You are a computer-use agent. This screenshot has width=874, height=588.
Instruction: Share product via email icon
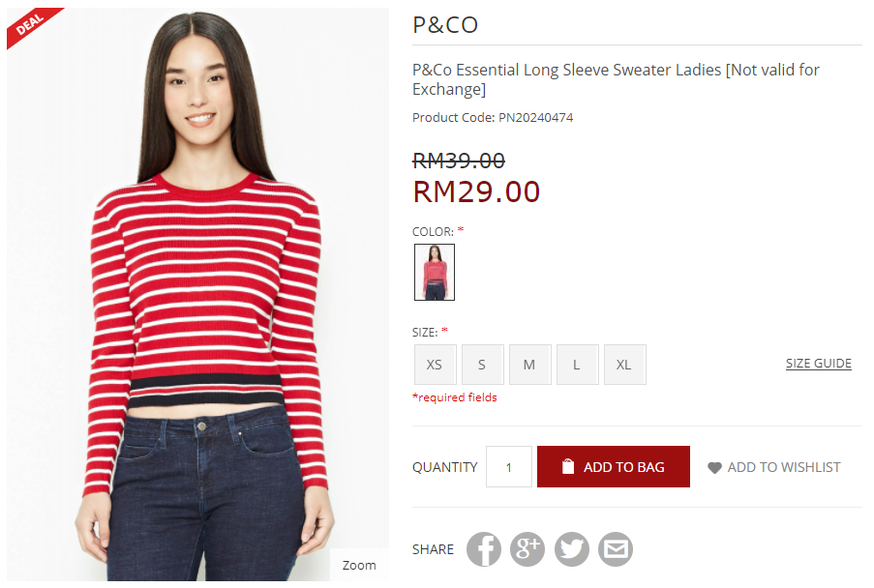616,549
